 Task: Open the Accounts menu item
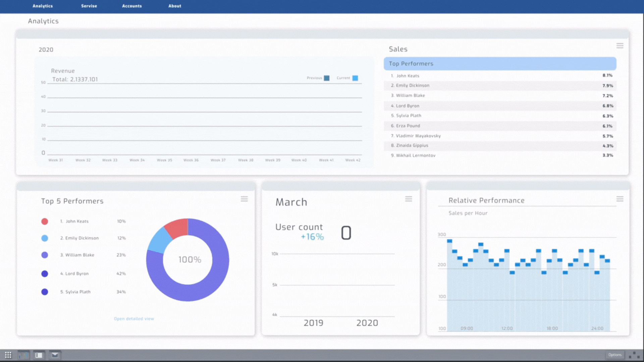click(x=132, y=6)
